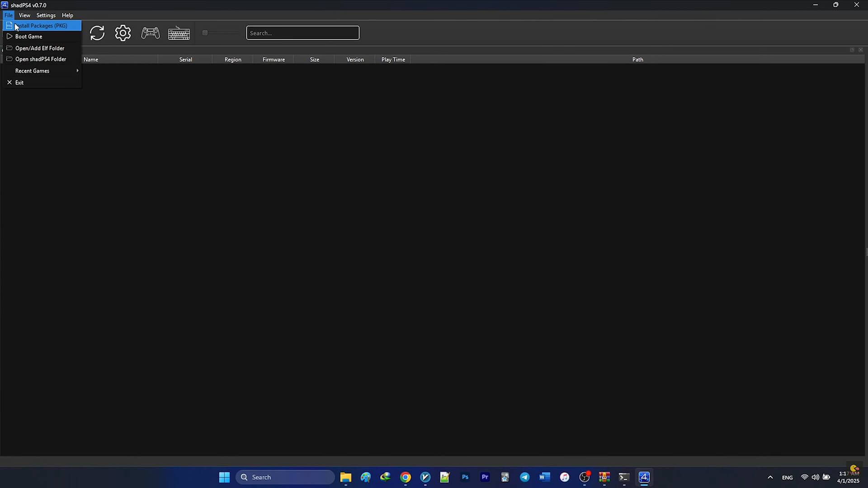Click Open/Add Elf Folder entry
Screen dimensions: 868x488
click(x=40, y=48)
